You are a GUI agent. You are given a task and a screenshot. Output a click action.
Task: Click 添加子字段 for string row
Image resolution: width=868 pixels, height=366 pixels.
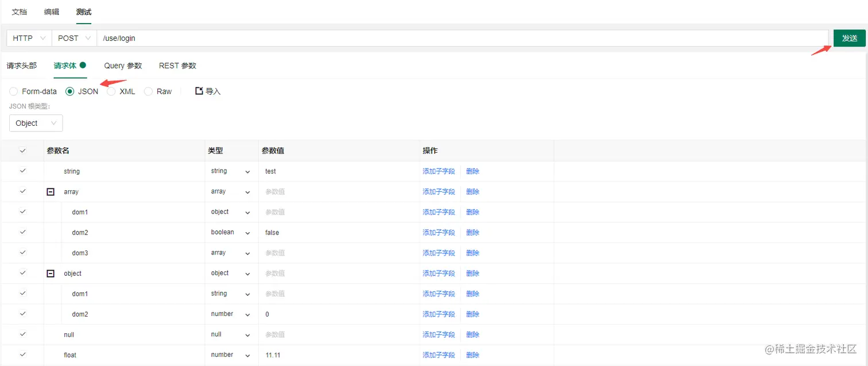439,171
